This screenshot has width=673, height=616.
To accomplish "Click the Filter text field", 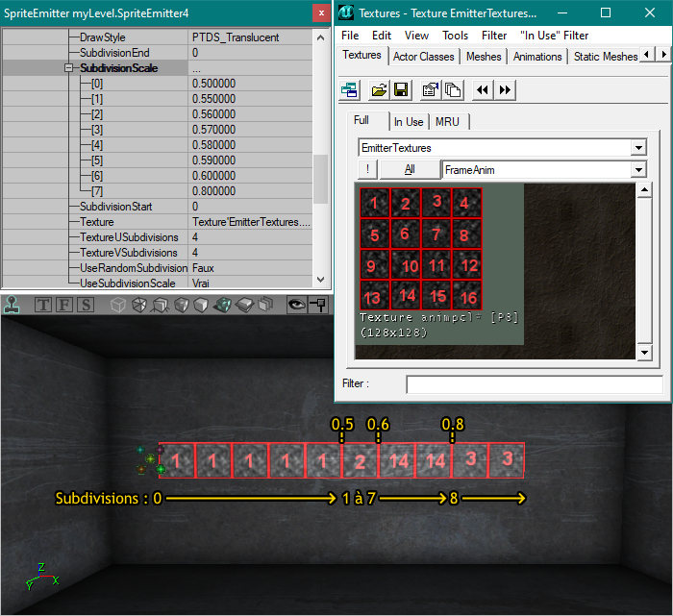I will pos(535,384).
